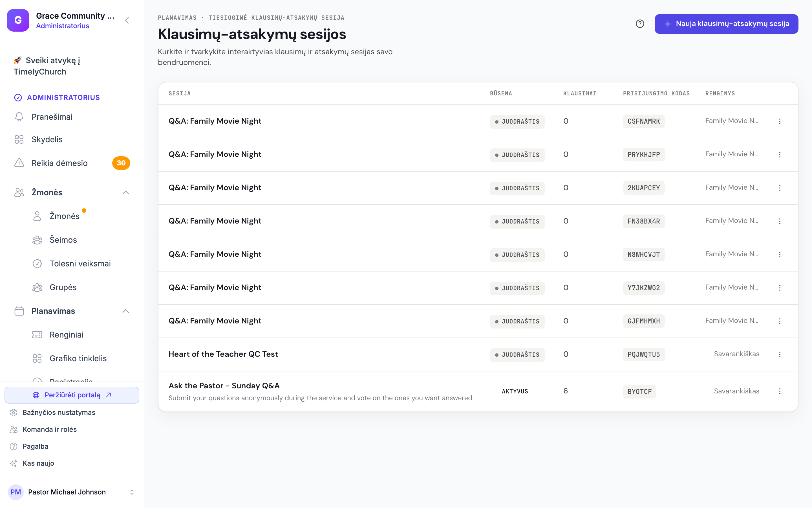Click the AKTYVUS status badge
Image resolution: width=812 pixels, height=508 pixels.
515,391
